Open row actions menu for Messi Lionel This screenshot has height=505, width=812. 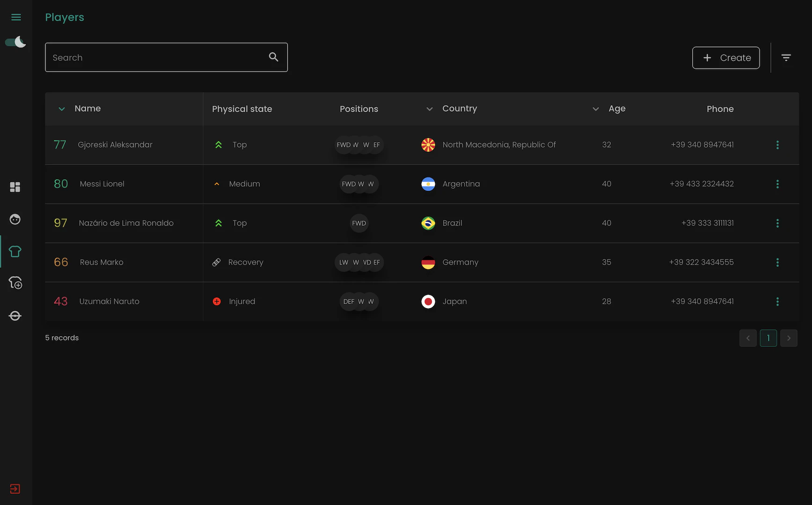(x=777, y=184)
